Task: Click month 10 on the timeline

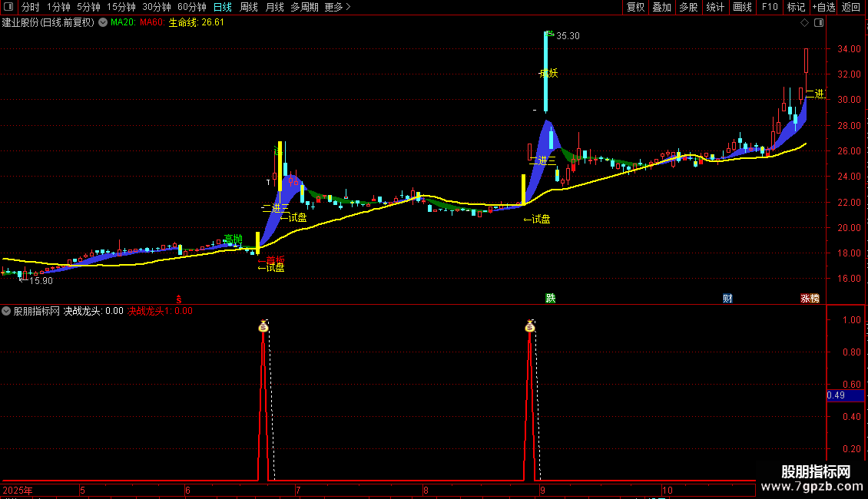Action: pyautogui.click(x=667, y=490)
